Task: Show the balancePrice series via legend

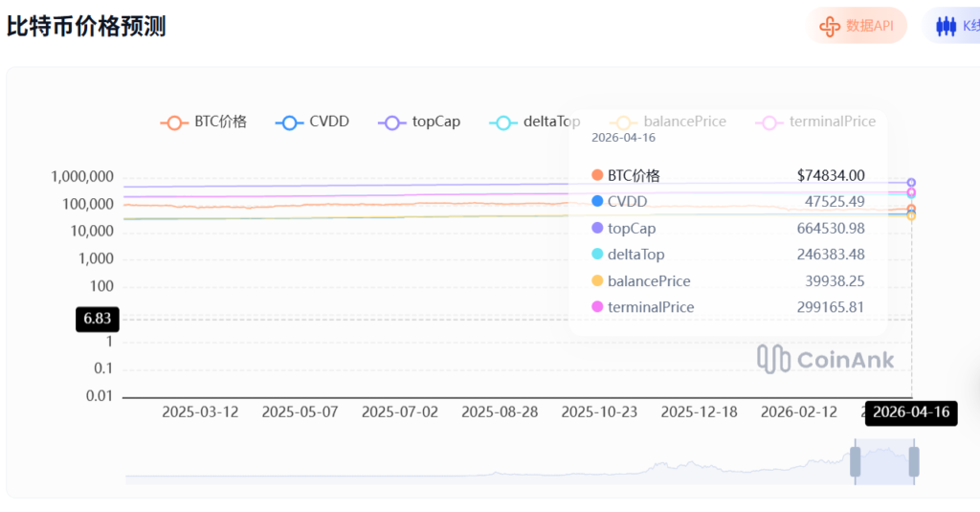Action: (670, 122)
